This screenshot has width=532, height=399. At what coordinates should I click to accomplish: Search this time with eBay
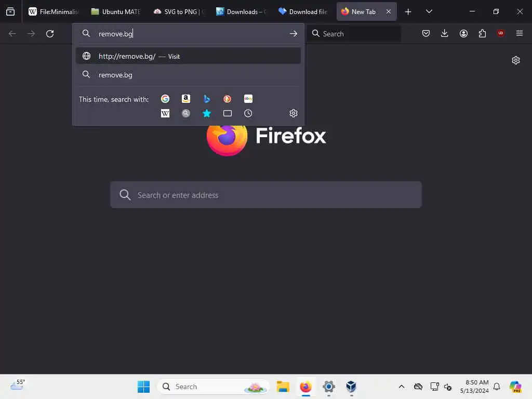248,99
